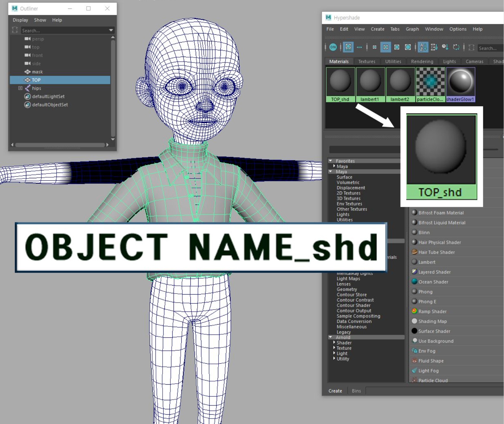Switch to view-as-list icon in Hypershade
The image size is (504, 424).
(359, 47)
